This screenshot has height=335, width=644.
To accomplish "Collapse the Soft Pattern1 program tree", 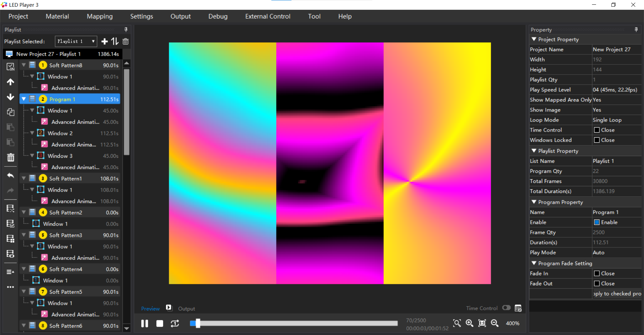I will 24,178.
